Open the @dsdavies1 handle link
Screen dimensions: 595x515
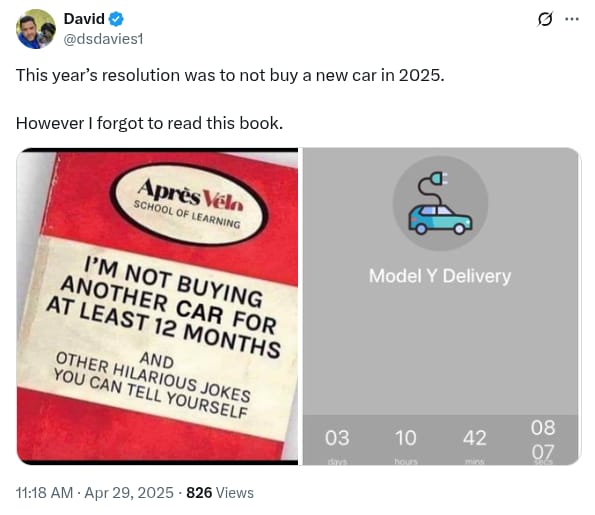[103, 39]
